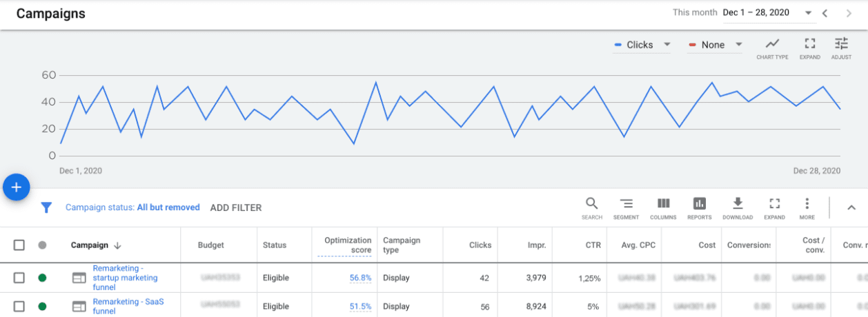Download the campaign table data
This screenshot has width=868, height=317.
[x=737, y=207]
